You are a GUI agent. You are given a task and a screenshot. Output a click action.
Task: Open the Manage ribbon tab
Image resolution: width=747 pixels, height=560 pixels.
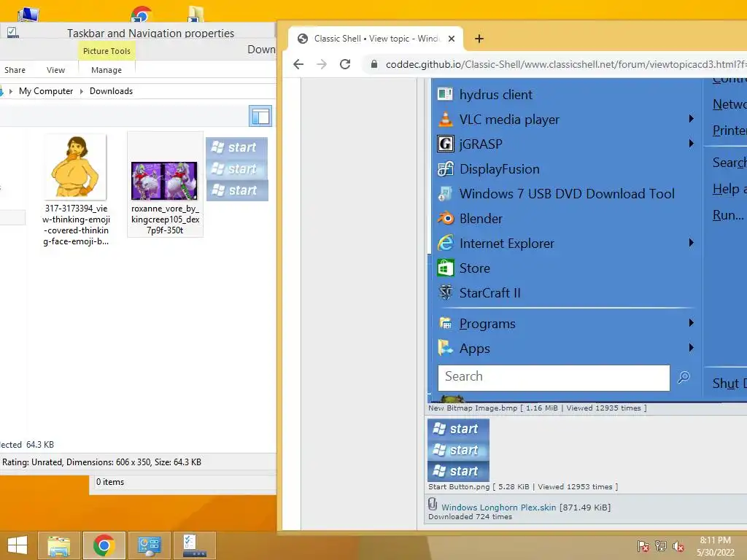[x=107, y=70]
